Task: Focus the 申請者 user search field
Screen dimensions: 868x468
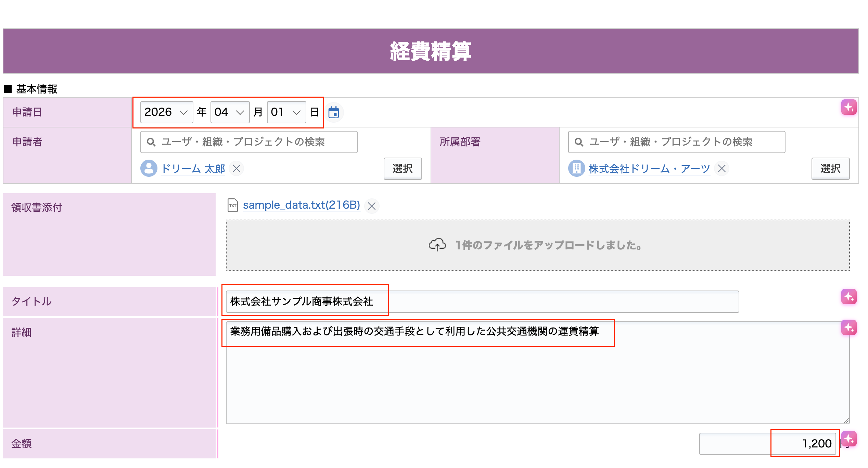Action: 249,142
